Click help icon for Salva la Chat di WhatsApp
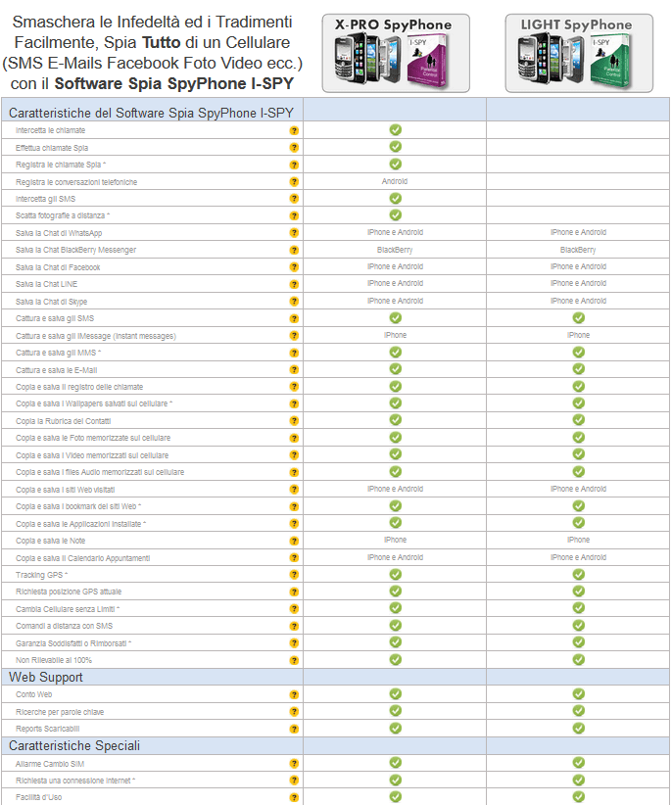Image resolution: width=672 pixels, height=805 pixels. 294,233
